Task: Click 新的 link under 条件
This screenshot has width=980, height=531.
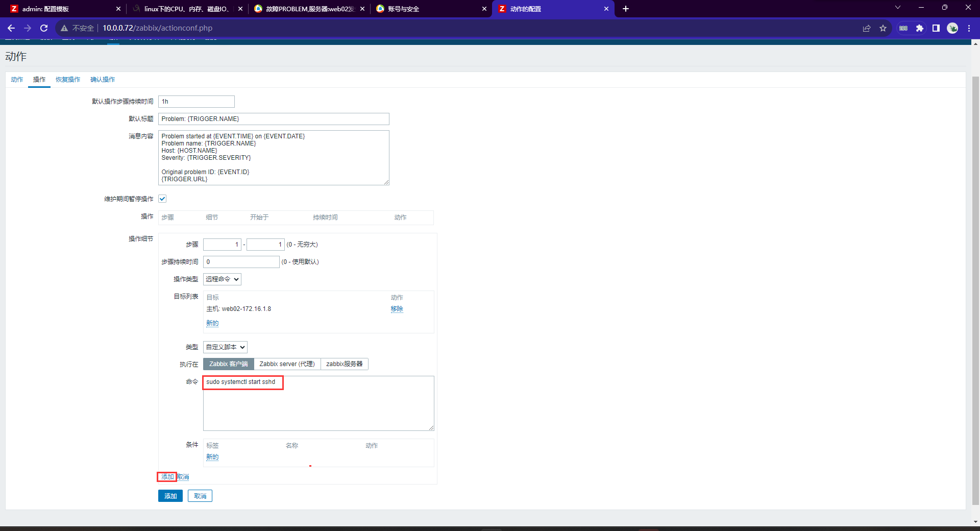Action: click(x=212, y=457)
